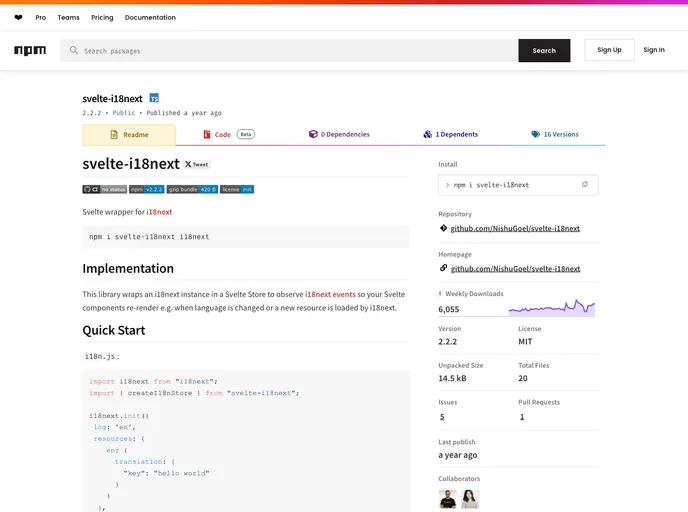Click the npm v2.2.2 badge
688x512 pixels.
click(147, 189)
